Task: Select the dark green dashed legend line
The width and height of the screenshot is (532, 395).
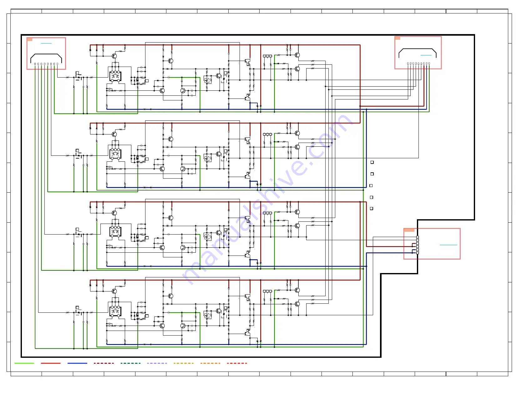Action: 130,363
